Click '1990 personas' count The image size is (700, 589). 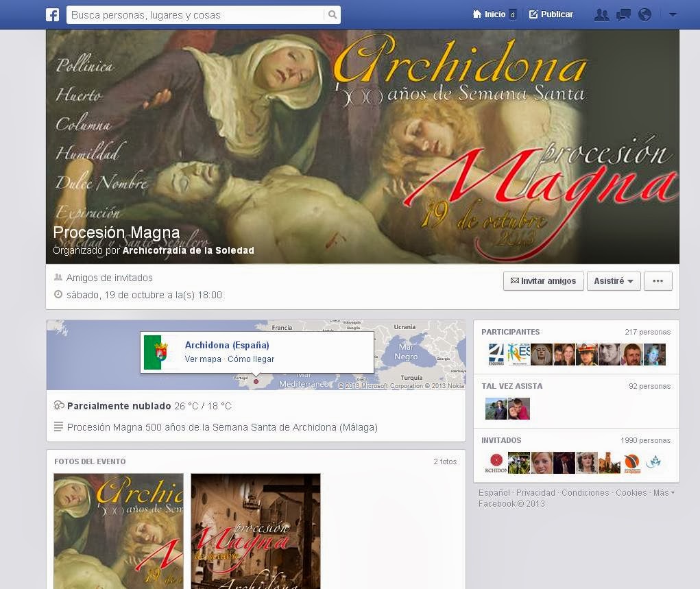tap(646, 440)
